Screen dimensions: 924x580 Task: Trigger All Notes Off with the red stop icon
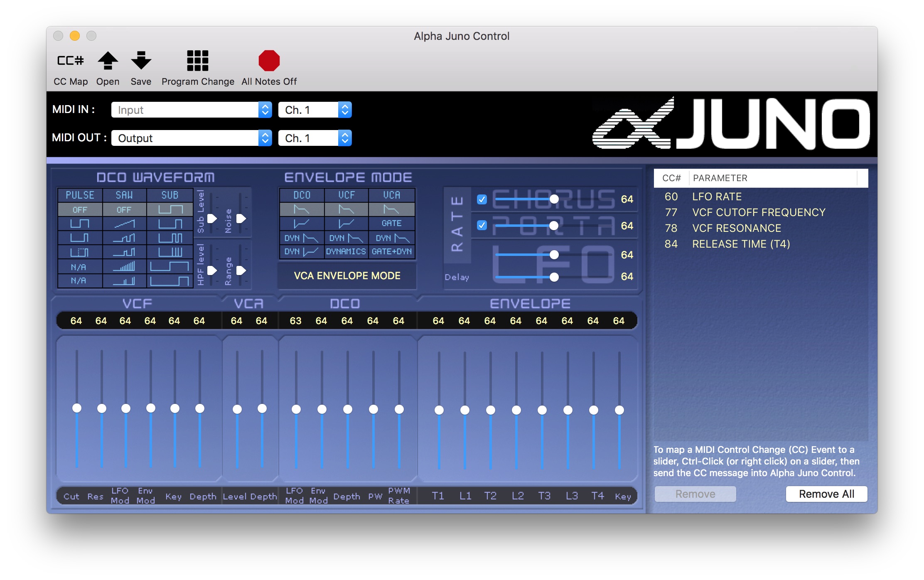(x=269, y=61)
